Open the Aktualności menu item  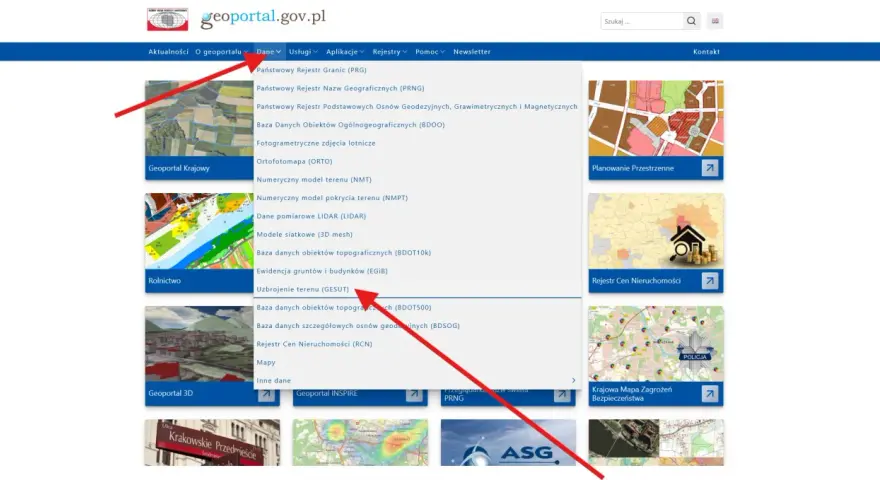click(168, 52)
